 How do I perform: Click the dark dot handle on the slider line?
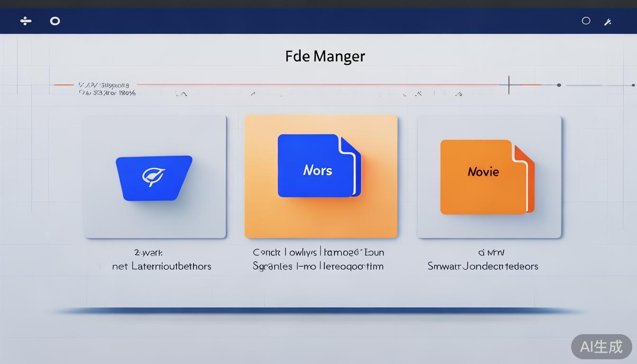tap(559, 85)
